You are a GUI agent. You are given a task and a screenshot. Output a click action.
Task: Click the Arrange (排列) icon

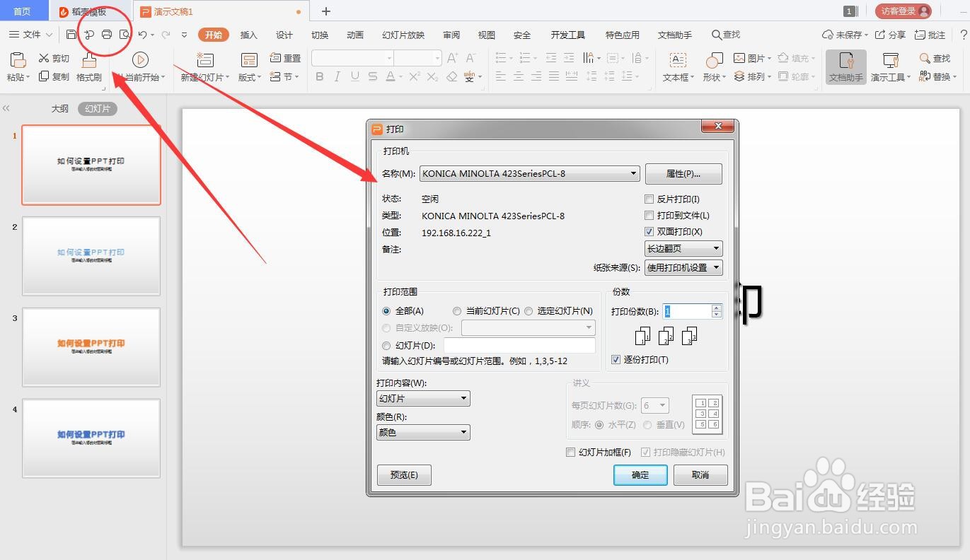tap(752, 76)
